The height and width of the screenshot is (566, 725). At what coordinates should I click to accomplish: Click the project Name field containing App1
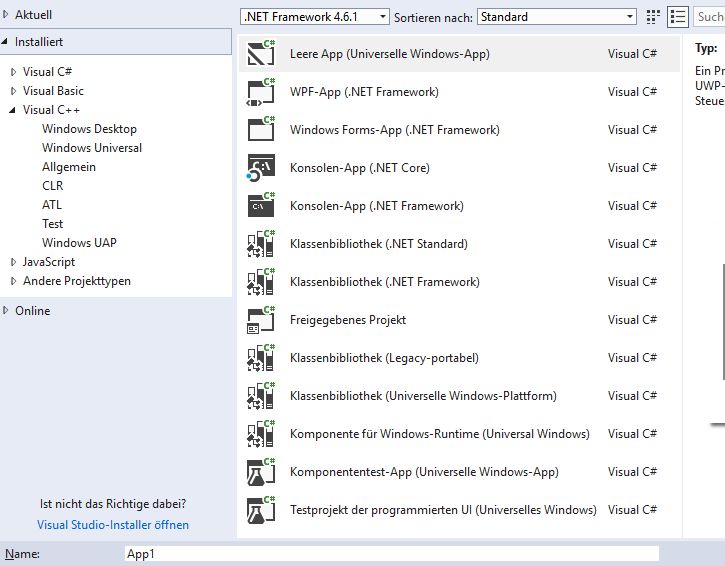pyautogui.click(x=392, y=554)
